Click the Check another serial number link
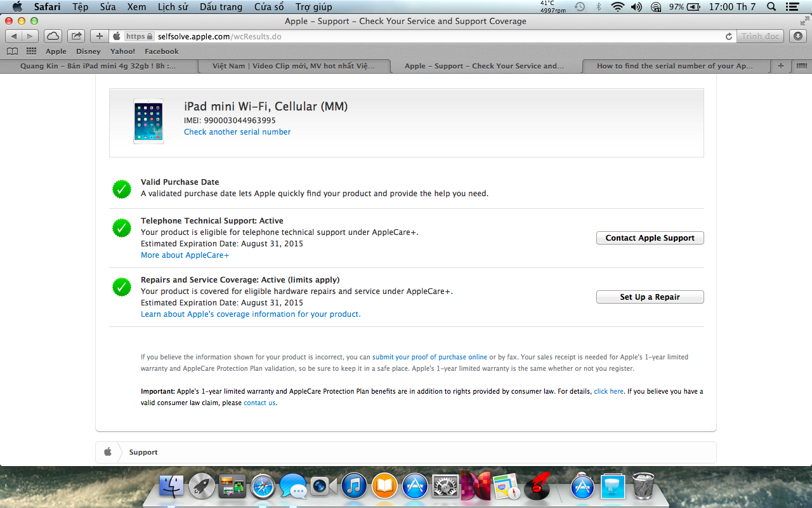This screenshot has height=508, width=812. click(237, 132)
